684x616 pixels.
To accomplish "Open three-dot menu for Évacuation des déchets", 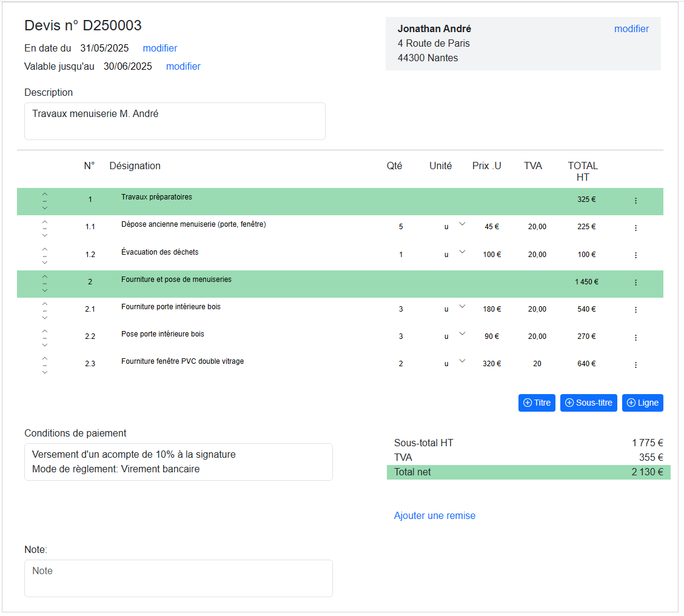I will (x=635, y=255).
